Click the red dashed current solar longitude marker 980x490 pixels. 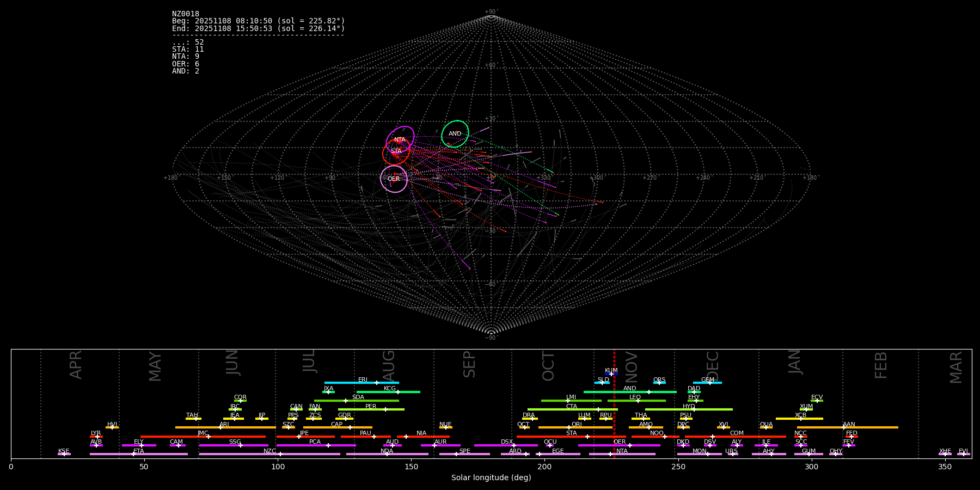[x=614, y=403]
